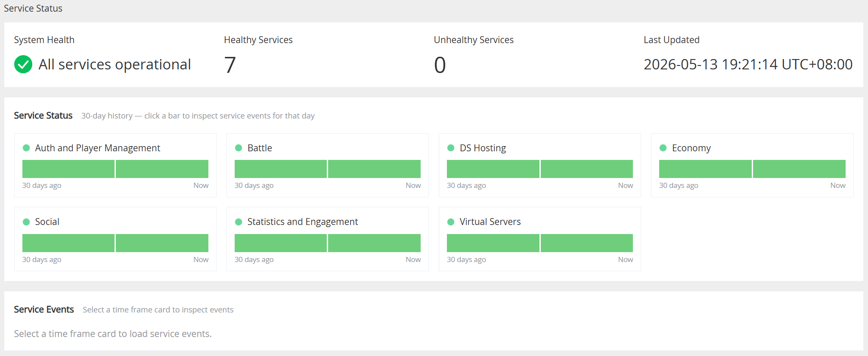Click the green checkmark system health icon
The height and width of the screenshot is (356, 868).
[x=23, y=64]
